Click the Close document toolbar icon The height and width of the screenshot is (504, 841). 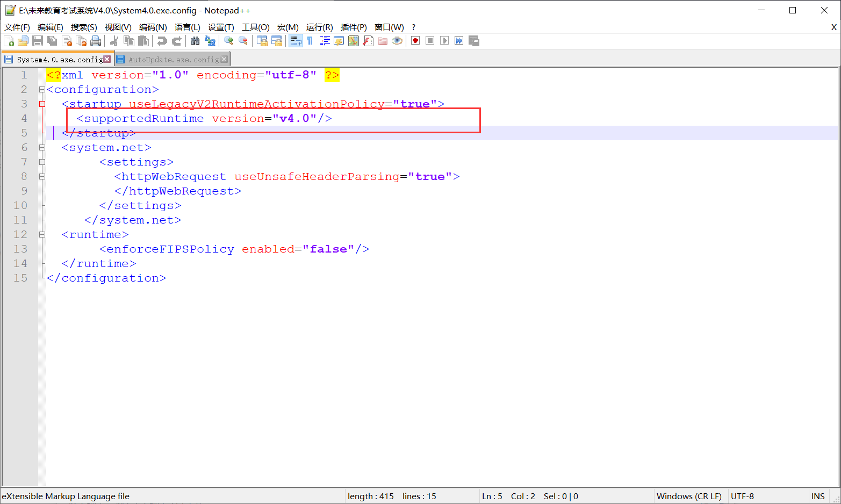pyautogui.click(x=67, y=41)
